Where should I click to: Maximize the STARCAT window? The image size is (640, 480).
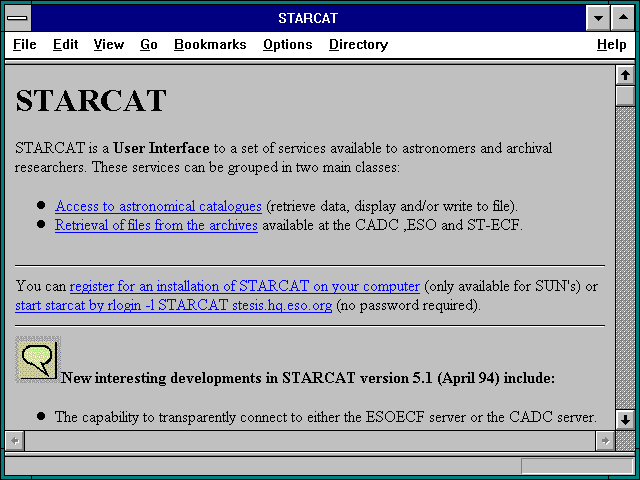coord(623,18)
